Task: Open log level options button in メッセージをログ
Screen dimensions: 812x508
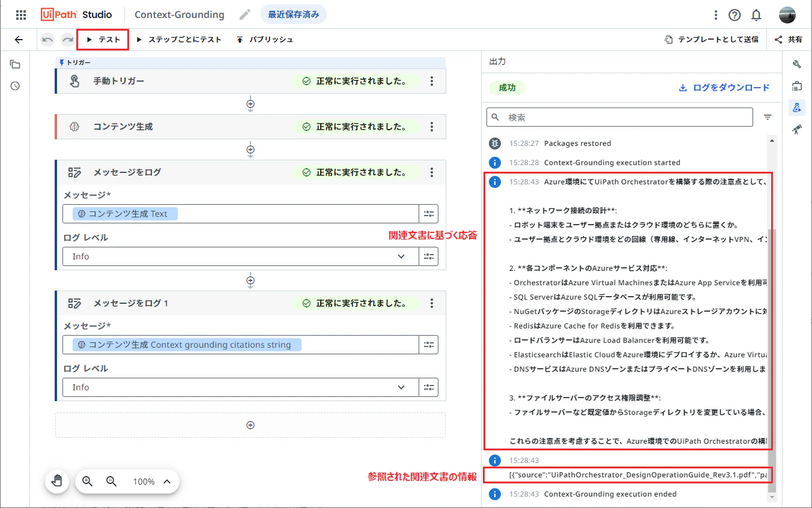Action: point(428,256)
